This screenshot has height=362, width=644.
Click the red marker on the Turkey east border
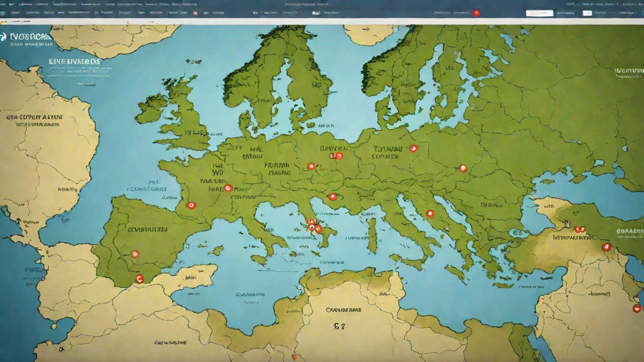tap(606, 247)
